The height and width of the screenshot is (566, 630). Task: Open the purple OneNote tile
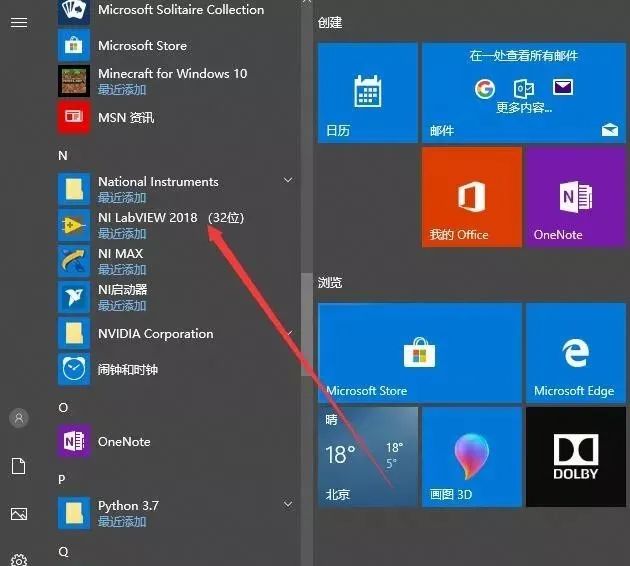pos(576,197)
